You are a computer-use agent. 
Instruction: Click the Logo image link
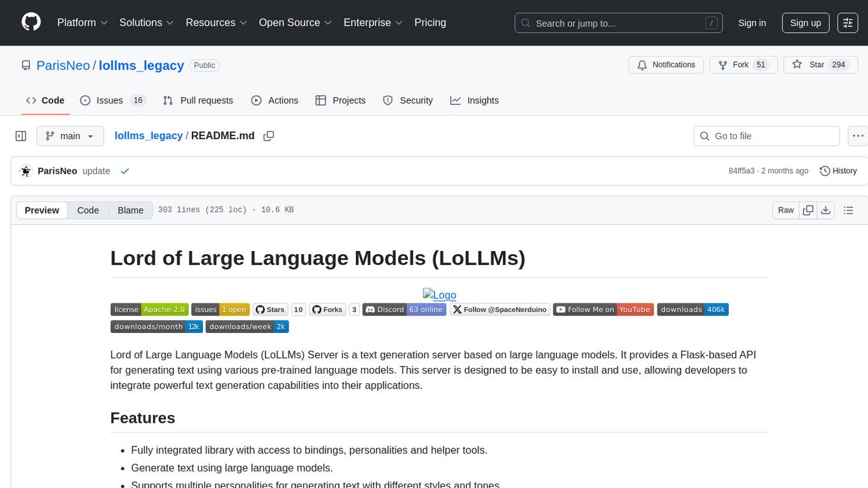(x=440, y=294)
